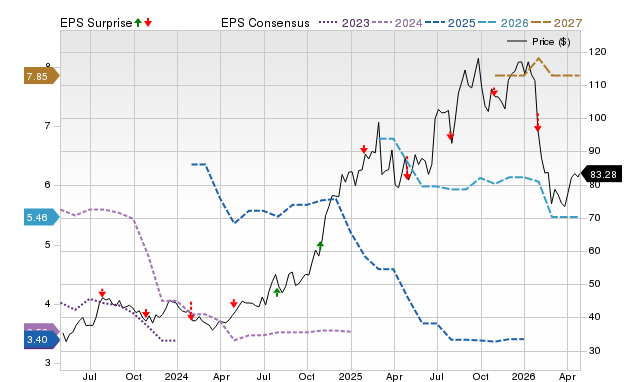Select the red dashed miss arrow after 2024 start

pos(191,311)
